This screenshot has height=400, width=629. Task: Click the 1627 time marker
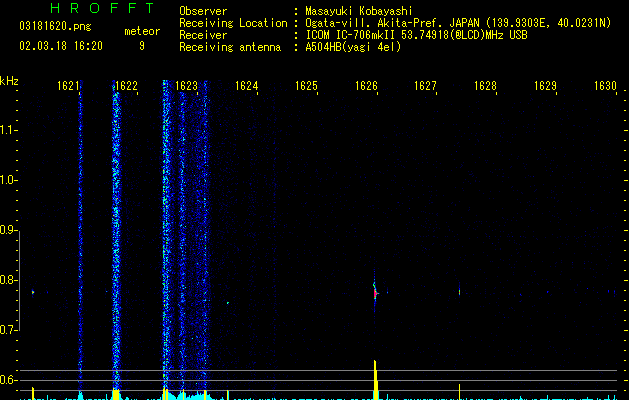coord(425,86)
